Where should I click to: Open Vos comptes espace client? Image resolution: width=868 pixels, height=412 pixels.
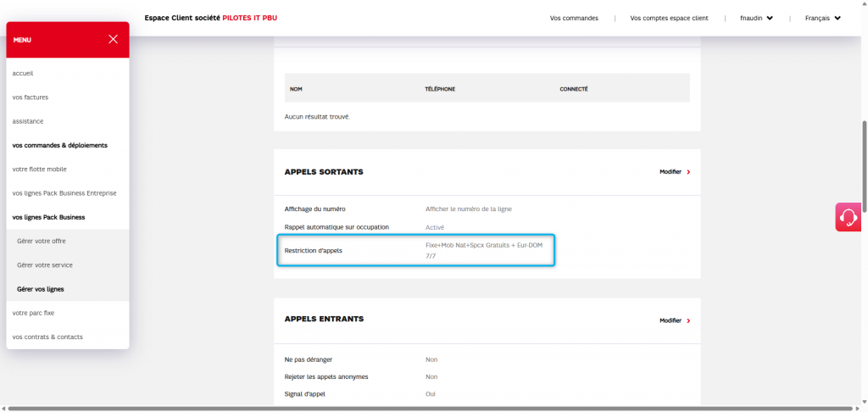(669, 19)
